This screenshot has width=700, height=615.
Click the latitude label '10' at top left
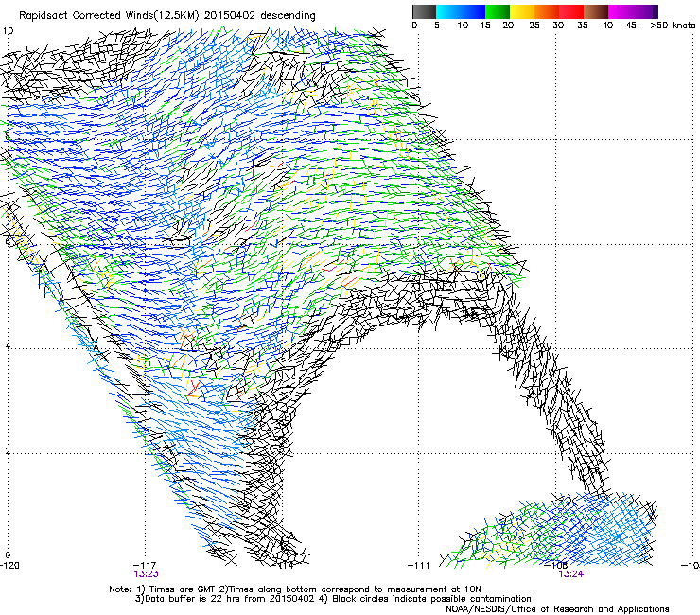8,31
